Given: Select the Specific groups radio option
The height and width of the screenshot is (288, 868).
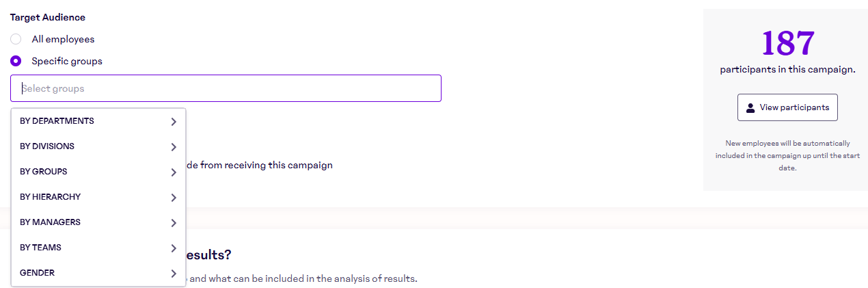Looking at the screenshot, I should [16, 61].
